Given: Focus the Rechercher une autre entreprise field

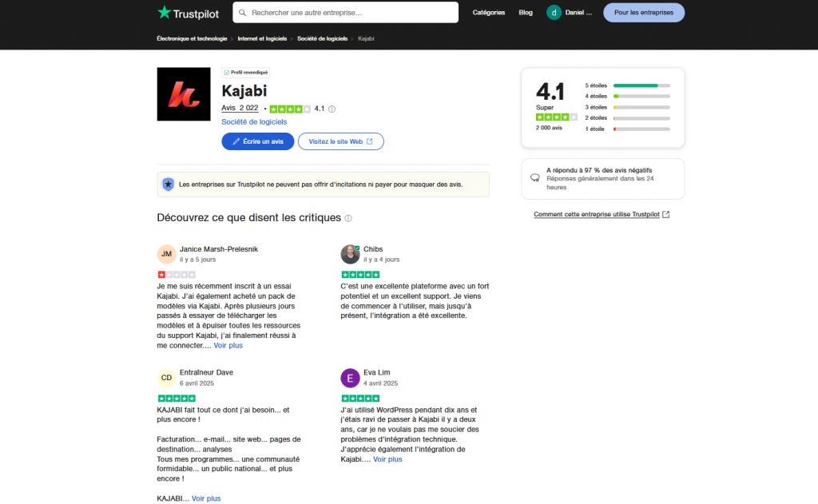Looking at the screenshot, I should pos(345,13).
